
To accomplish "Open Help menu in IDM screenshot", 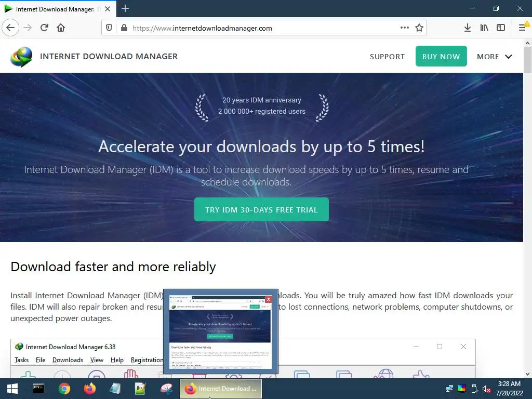I will pyautogui.click(x=117, y=360).
